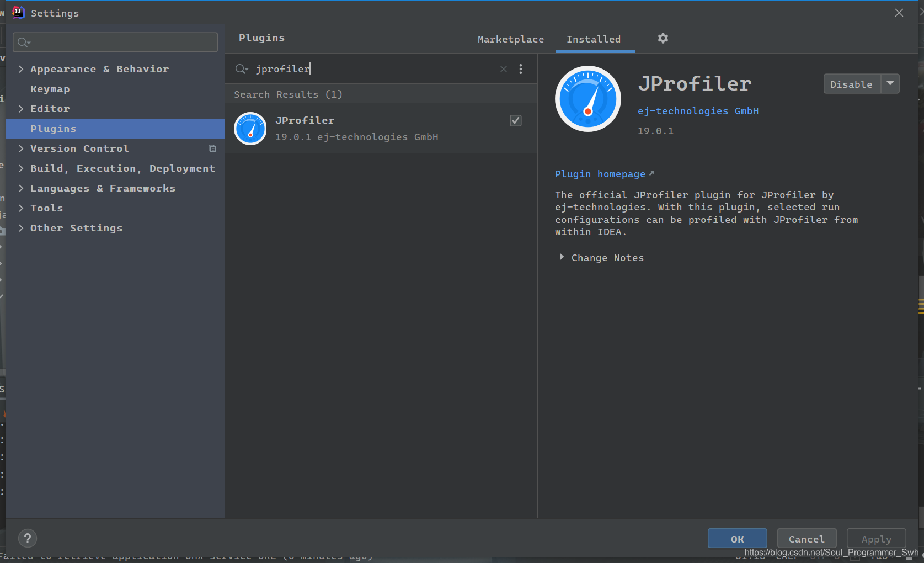Select the JProfiler search result row
The width and height of the screenshot is (924, 563).
(381, 128)
